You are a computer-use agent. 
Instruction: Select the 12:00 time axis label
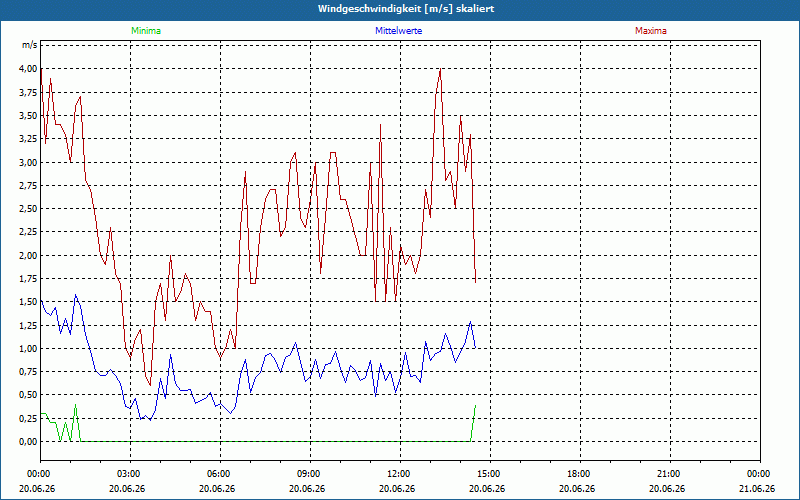401,474
